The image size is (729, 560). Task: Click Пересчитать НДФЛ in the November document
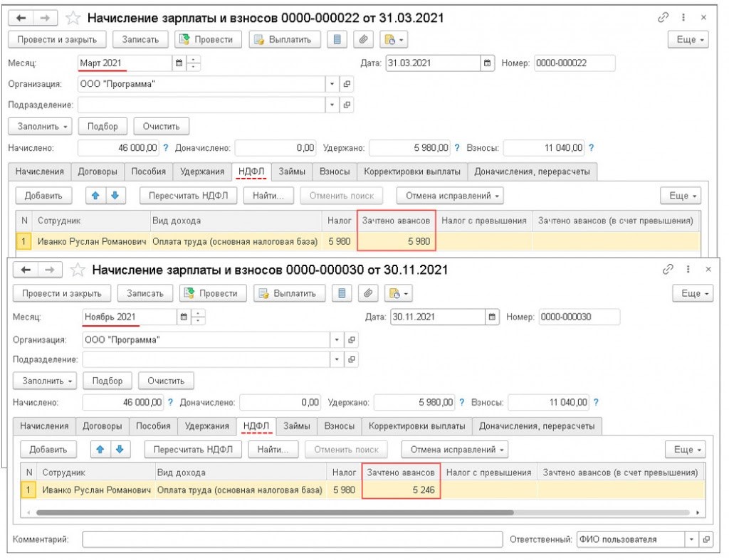click(193, 449)
